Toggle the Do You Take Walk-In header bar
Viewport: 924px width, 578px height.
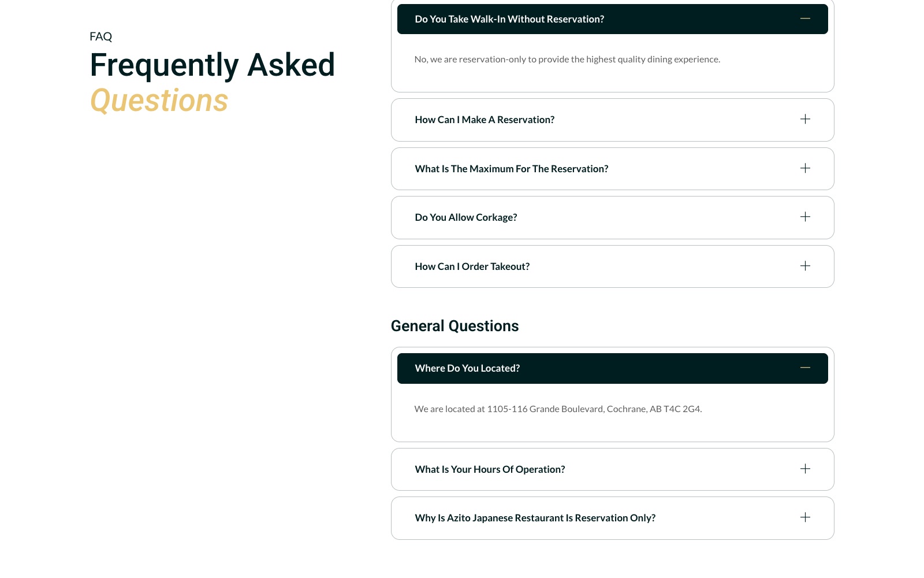tap(612, 19)
